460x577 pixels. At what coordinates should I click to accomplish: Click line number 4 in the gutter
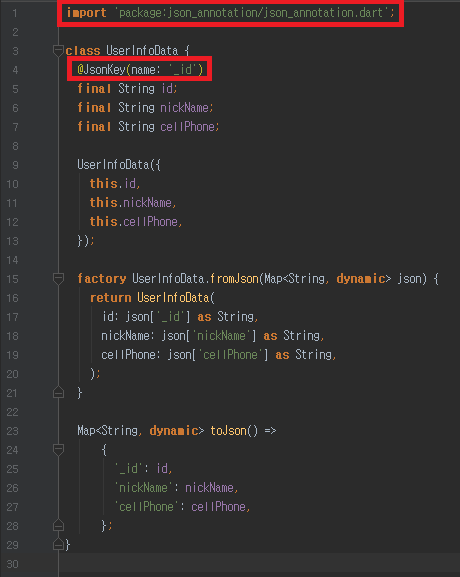pyautogui.click(x=15, y=70)
